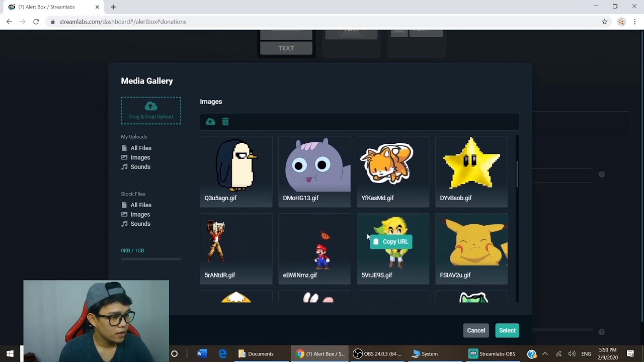Viewport: 644px width, 362px height.
Task: Open Sounds under Stock Files
Action: click(x=135, y=224)
